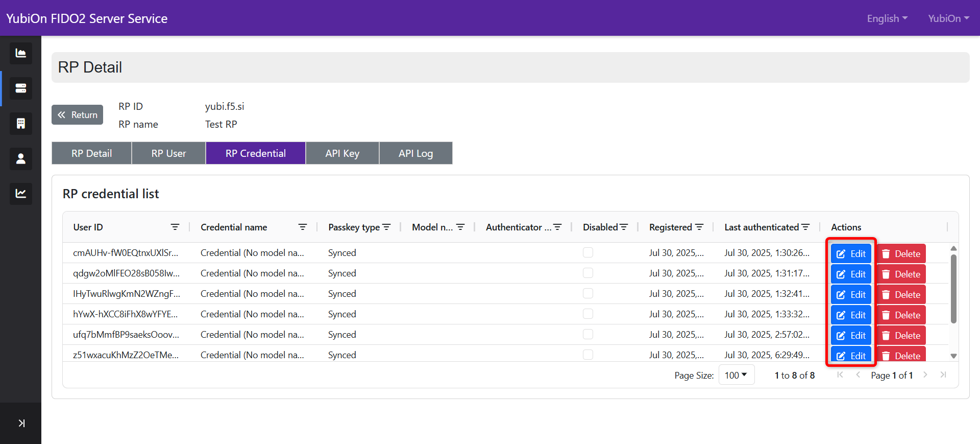Image resolution: width=980 pixels, height=444 pixels.
Task: Delete the cmAUHv-fW0EQtnxUXlSr credential
Action: click(x=901, y=254)
